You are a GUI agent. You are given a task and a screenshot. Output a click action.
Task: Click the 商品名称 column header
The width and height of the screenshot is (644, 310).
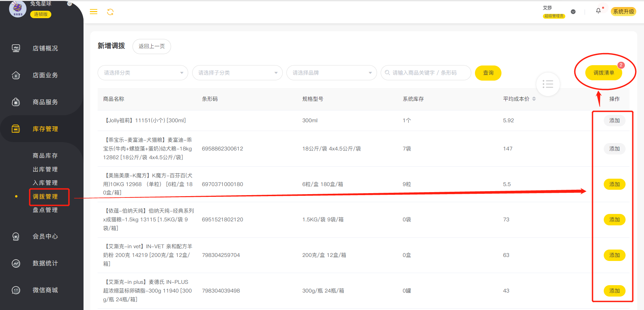[114, 99]
